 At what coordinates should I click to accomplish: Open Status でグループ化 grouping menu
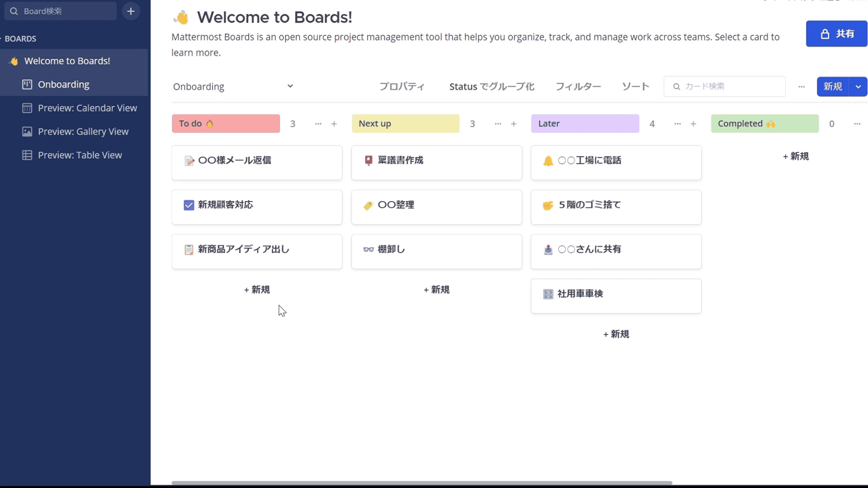[x=491, y=87]
